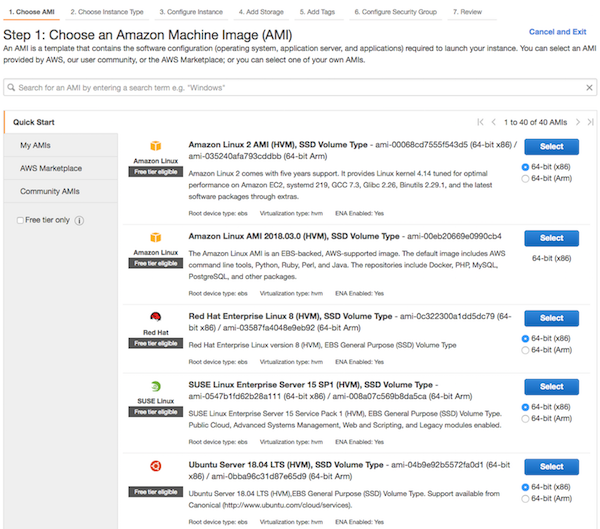Click the Red Hat logo icon
600x529 pixels.
[155, 317]
